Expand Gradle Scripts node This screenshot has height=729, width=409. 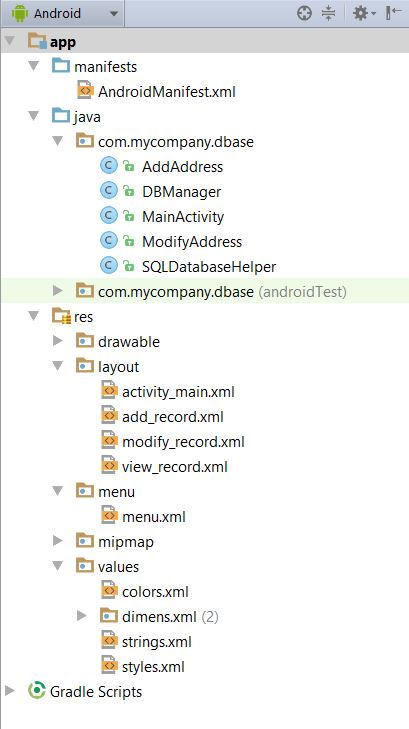pyautogui.click(x=9, y=691)
